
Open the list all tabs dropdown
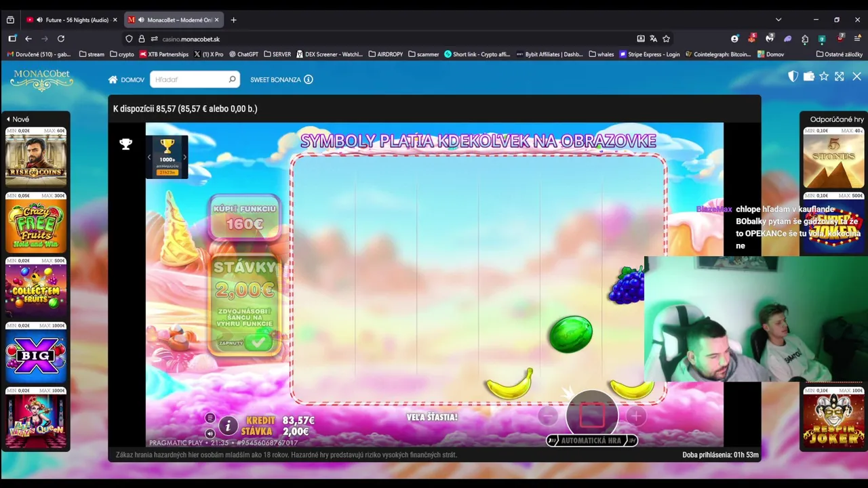778,20
